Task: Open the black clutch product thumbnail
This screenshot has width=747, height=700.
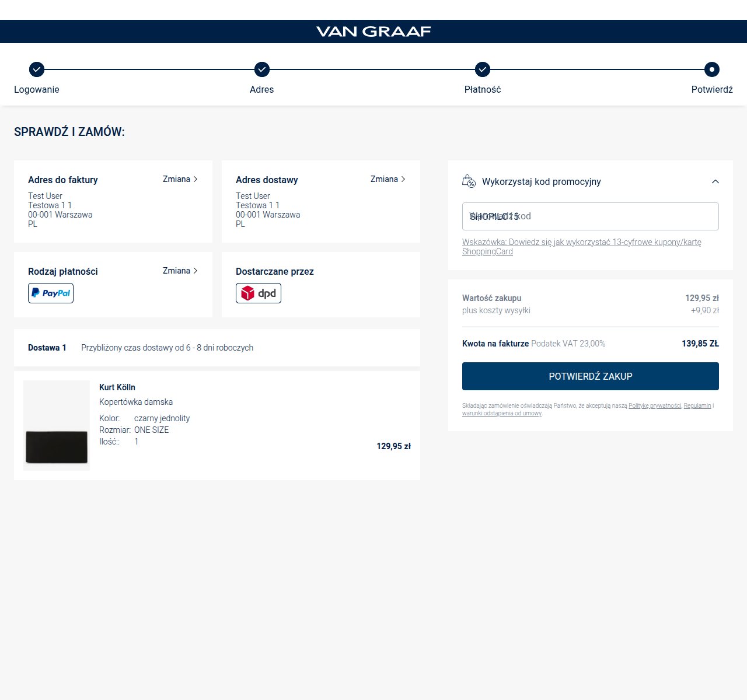Action: (x=57, y=426)
